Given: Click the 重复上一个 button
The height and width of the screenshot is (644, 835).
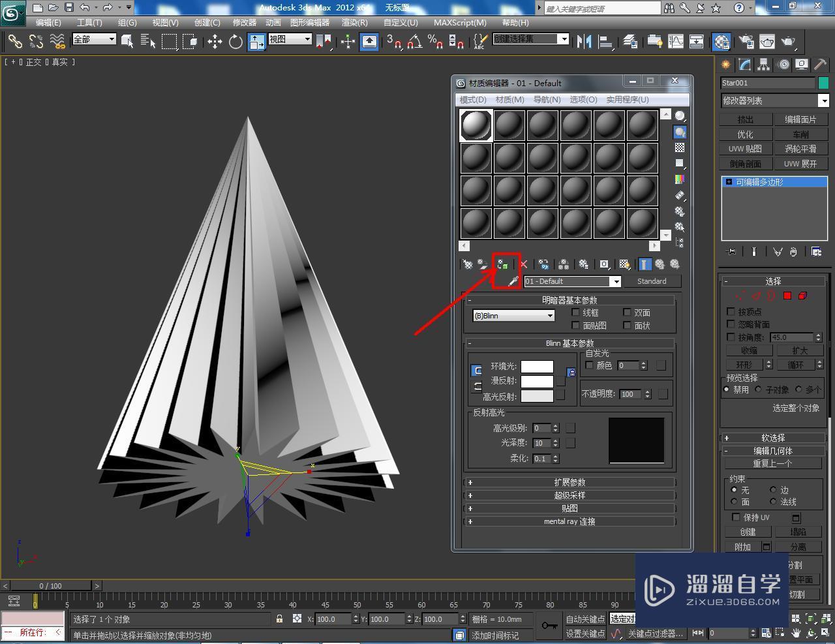Looking at the screenshot, I should coord(772,463).
